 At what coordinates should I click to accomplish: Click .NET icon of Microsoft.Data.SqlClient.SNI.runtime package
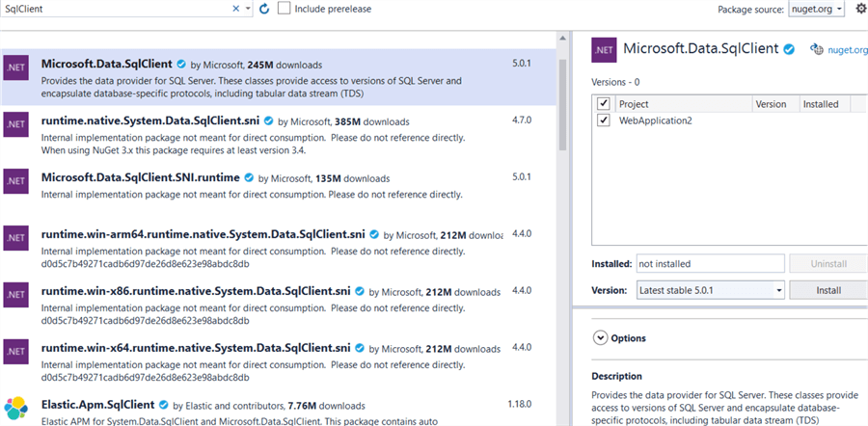[x=15, y=181]
